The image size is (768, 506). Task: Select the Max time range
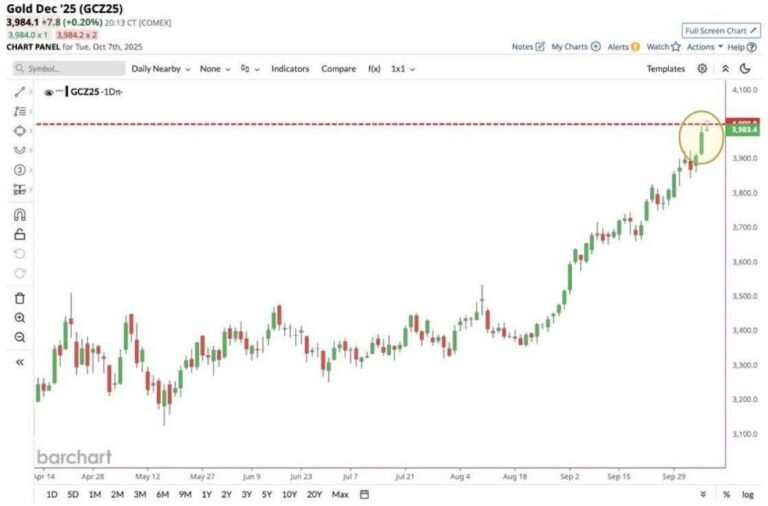[340, 495]
